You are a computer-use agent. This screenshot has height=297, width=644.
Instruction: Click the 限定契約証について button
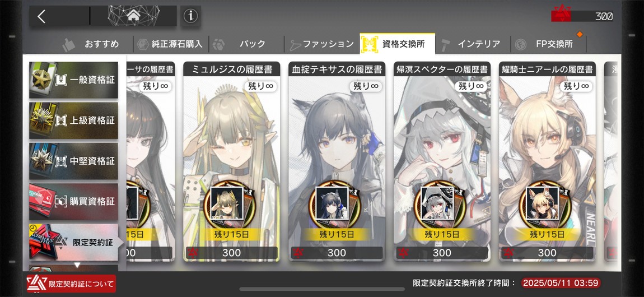click(71, 284)
